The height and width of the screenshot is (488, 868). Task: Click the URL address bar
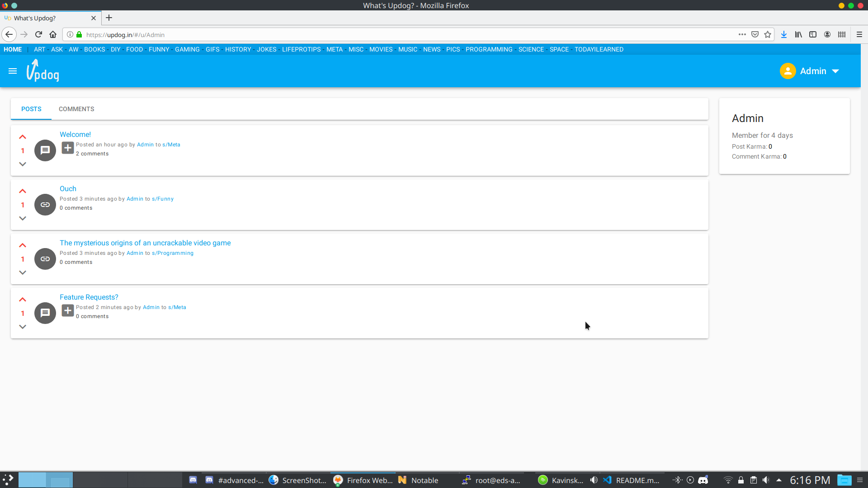pyautogui.click(x=362, y=35)
